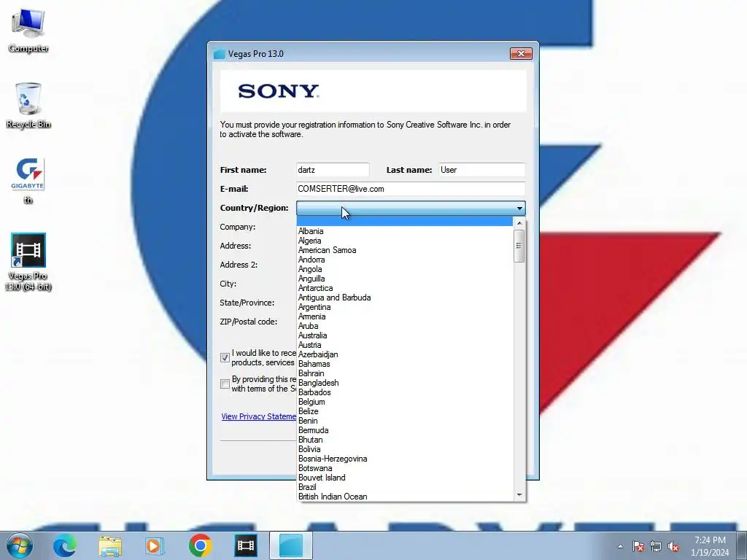The width and height of the screenshot is (747, 560).
Task: Select Austria in the list
Action: 404,345
